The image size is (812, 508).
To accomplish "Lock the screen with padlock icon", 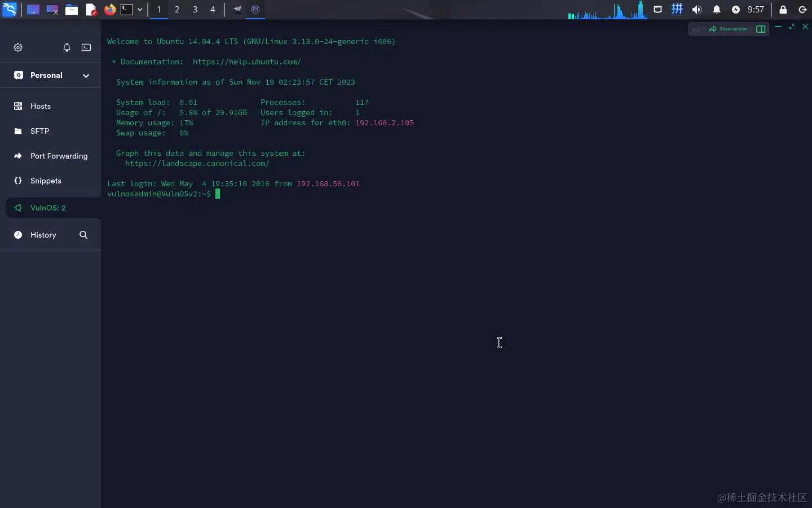I will 783,10.
